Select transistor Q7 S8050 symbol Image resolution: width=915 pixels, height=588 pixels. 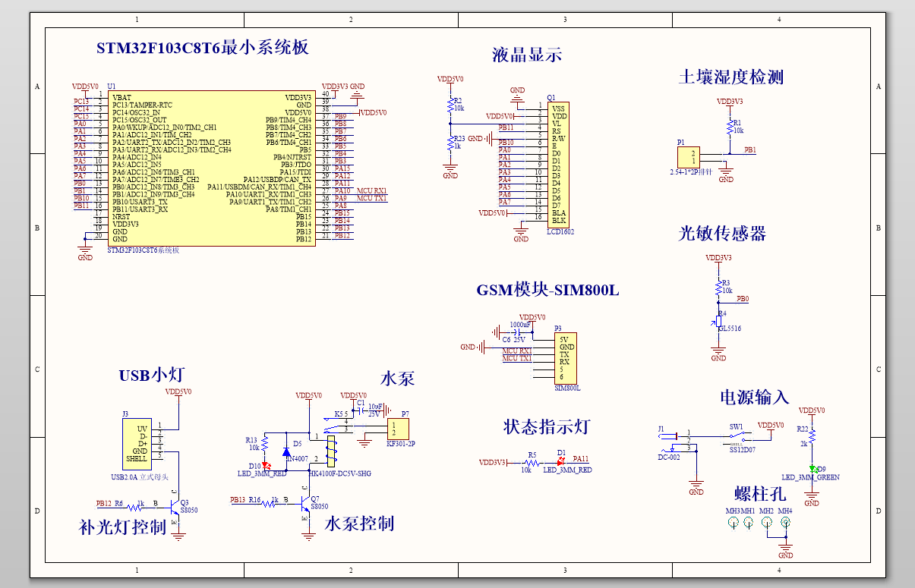[305, 505]
